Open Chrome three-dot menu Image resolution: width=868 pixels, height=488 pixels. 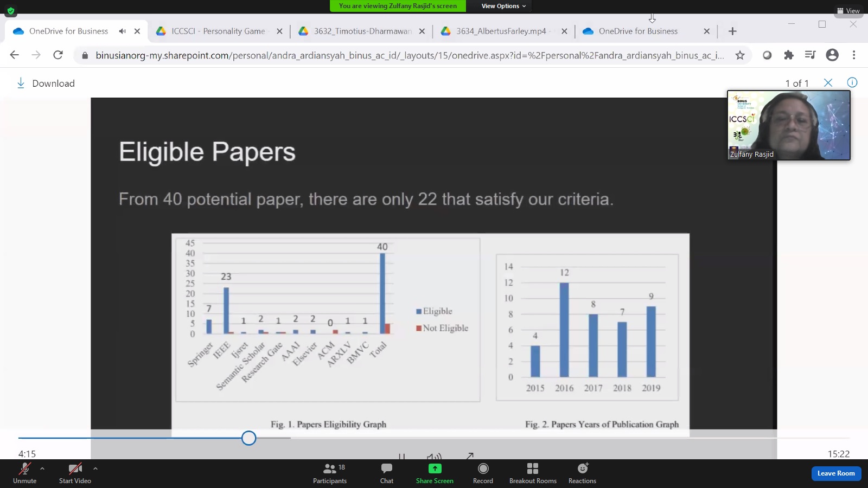[x=854, y=55]
